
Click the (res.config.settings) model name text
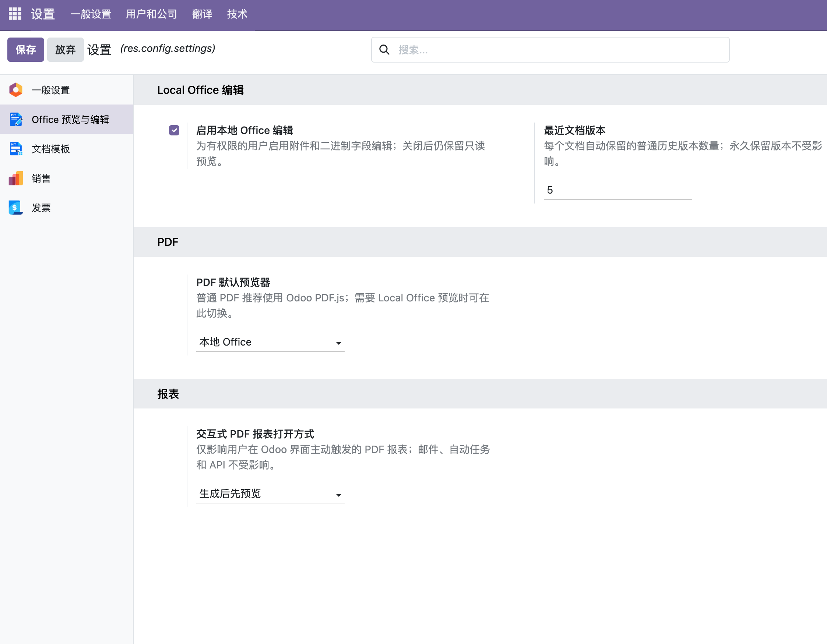[x=168, y=49]
